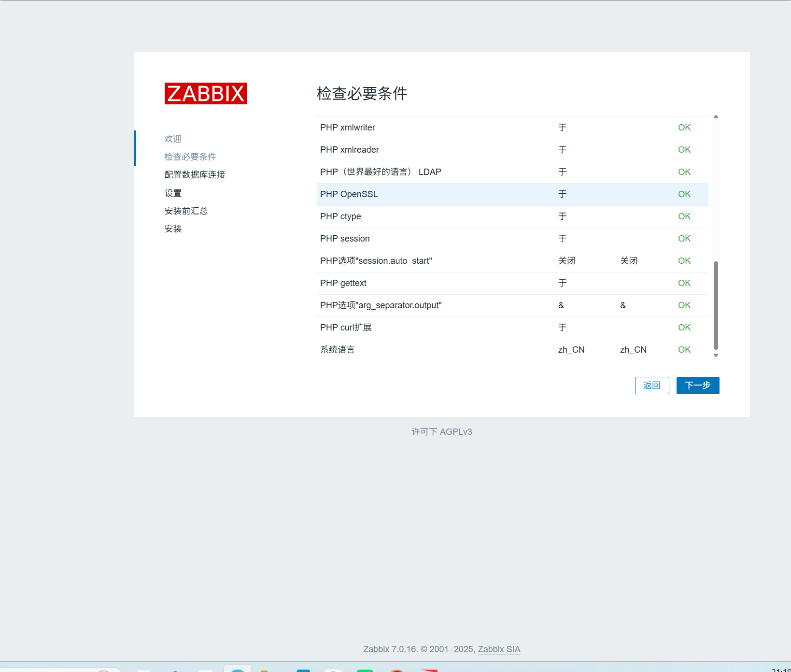Click the scrollbar down arrow in requirements list

tap(716, 355)
